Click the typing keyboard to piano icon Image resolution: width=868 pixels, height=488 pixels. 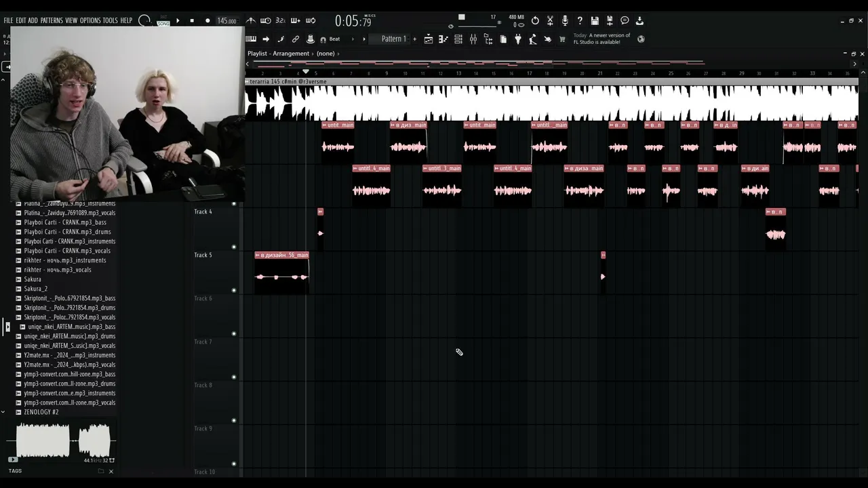(251, 39)
